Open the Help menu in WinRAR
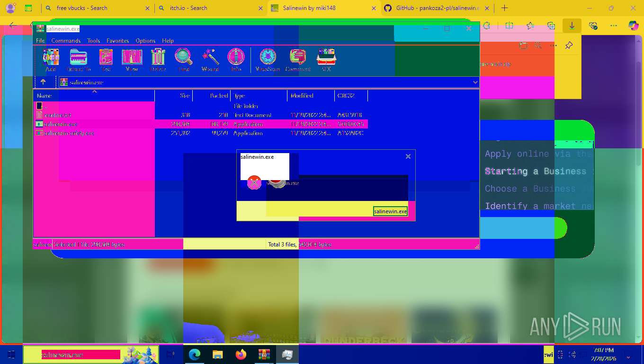This screenshot has width=644, height=364. 168,41
